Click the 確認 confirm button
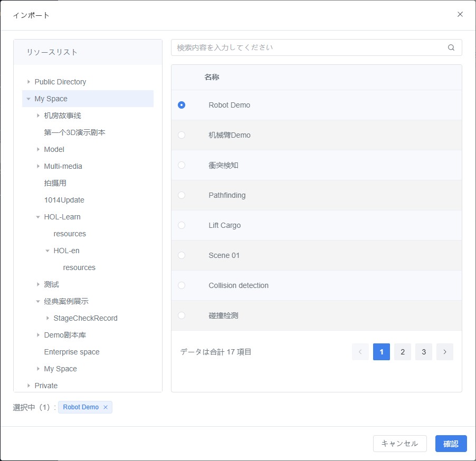The height and width of the screenshot is (461, 476). pos(451,444)
